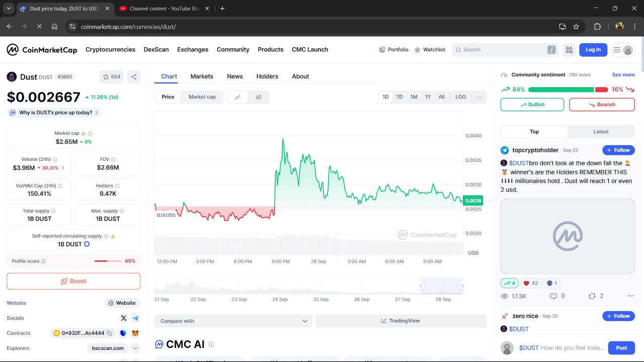Viewport: 644px width, 362px height.
Task: Add token to MetaMask fox icon
Action: coord(135,333)
